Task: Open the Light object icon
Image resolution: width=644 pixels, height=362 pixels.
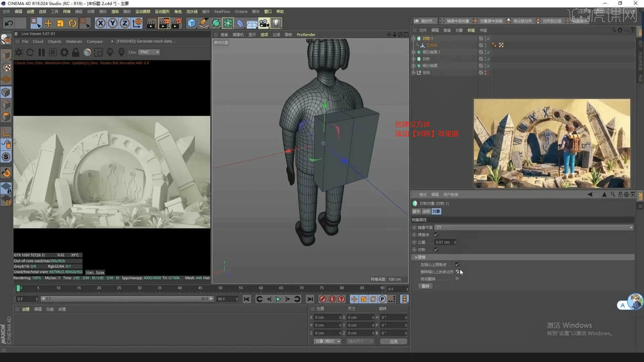Action: [x=276, y=23]
